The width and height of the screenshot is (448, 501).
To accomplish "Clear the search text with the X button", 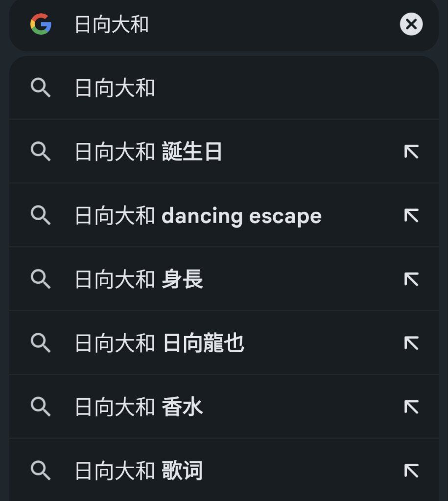I will tap(411, 24).
